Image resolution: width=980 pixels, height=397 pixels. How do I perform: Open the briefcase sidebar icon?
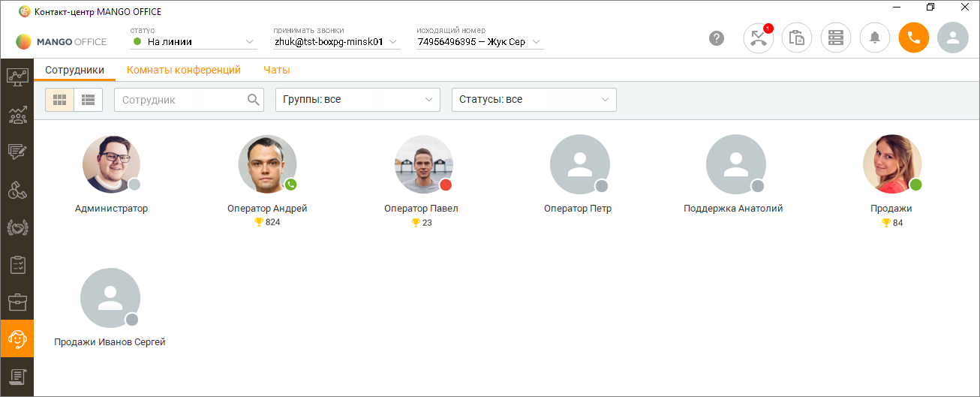click(x=17, y=302)
